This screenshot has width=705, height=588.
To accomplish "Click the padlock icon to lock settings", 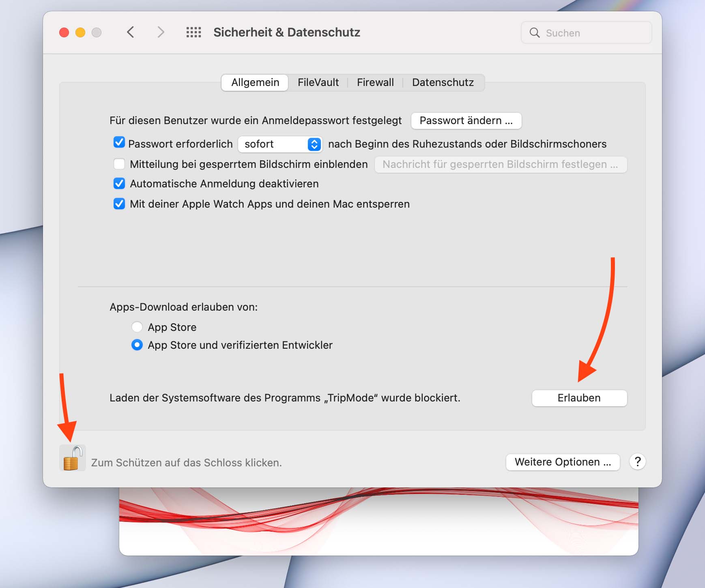I will coord(72,458).
